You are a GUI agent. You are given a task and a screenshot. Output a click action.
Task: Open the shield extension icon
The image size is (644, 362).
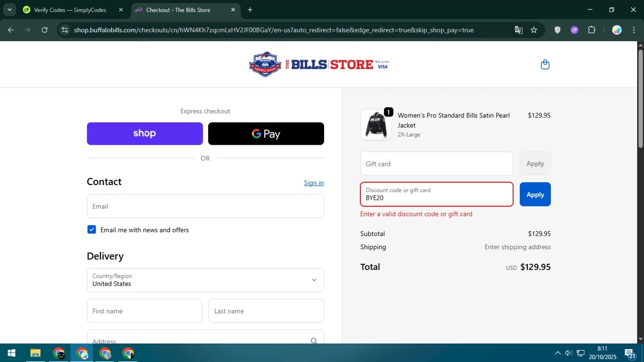click(x=557, y=30)
